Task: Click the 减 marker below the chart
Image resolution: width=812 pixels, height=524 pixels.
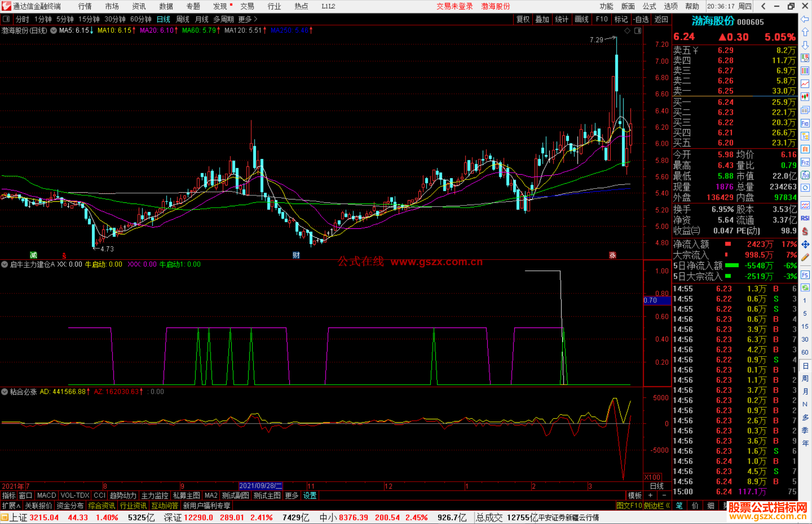Action: [33, 255]
